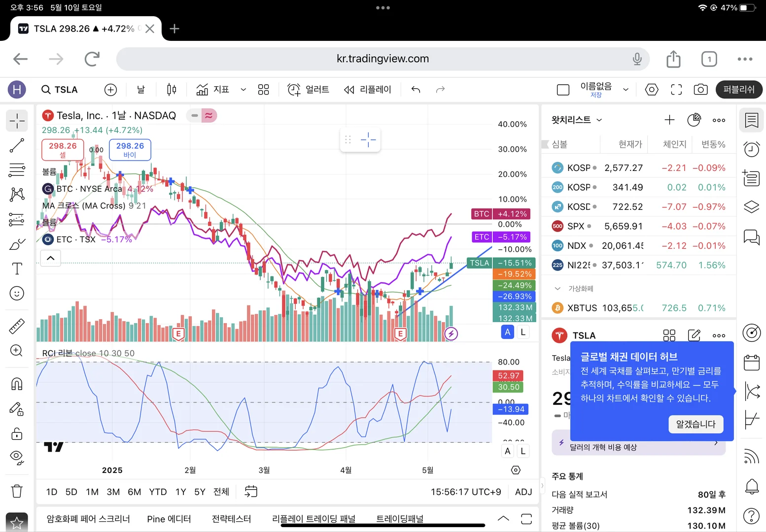Viewport: 766px width, 532px height.
Task: Click the blue publish button
Action: coord(738,90)
